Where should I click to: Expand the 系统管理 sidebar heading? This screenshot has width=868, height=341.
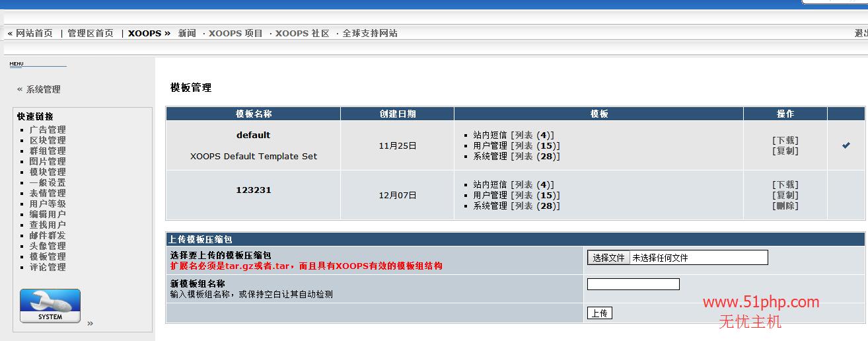tap(43, 89)
